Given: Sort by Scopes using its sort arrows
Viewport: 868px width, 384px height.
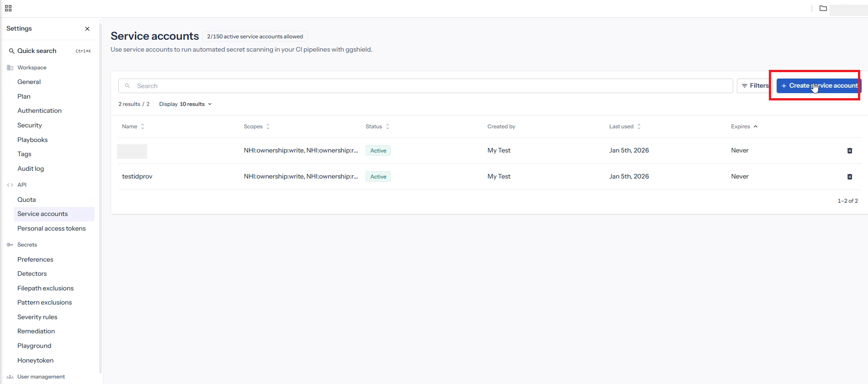Looking at the screenshot, I should coord(268,126).
